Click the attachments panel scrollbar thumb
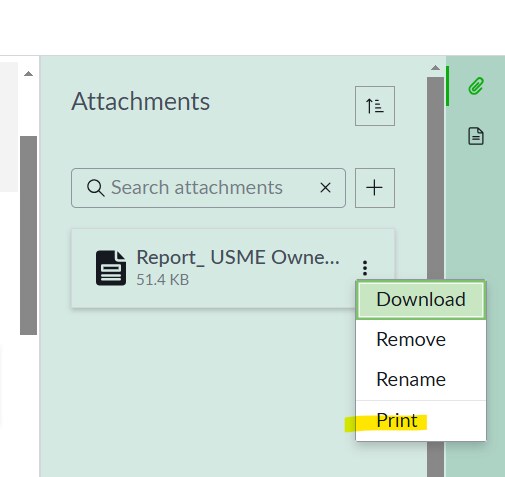 [x=435, y=277]
